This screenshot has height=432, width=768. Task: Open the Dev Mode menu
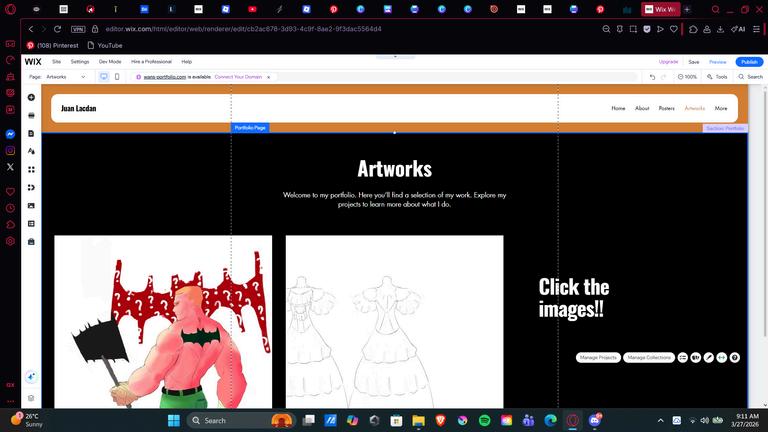pos(110,62)
